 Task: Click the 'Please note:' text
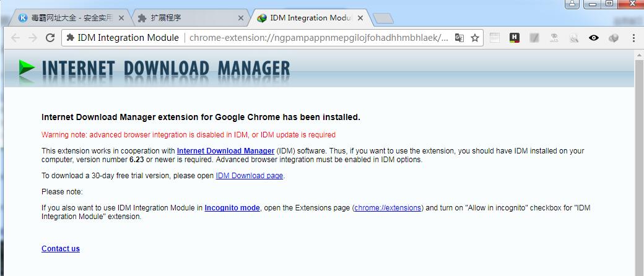click(62, 192)
